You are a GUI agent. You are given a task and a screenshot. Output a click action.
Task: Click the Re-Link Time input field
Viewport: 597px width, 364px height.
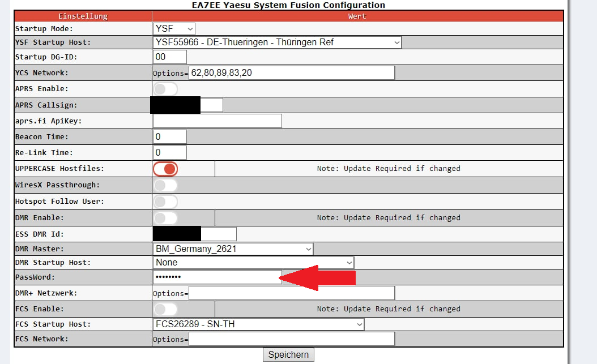[170, 153]
